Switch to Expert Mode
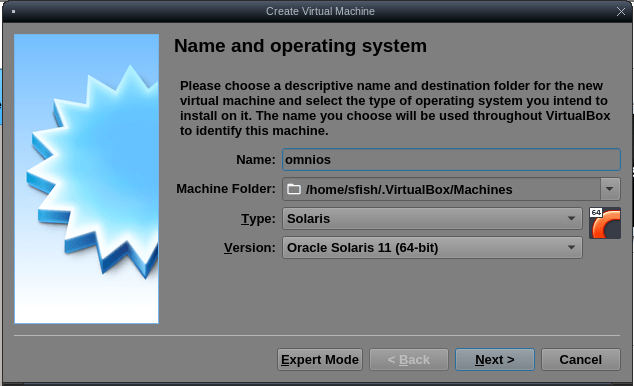The image size is (634, 386). coord(320,360)
